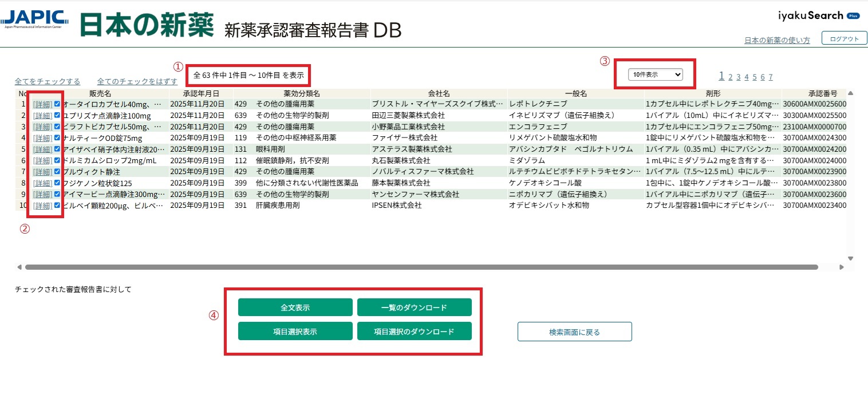Go to results page 7

[x=771, y=77]
